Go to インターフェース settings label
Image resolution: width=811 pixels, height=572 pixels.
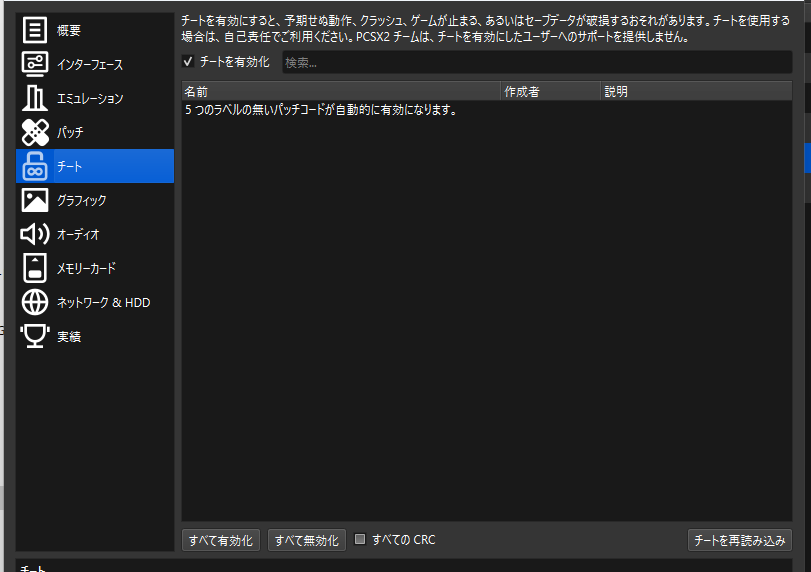click(90, 65)
